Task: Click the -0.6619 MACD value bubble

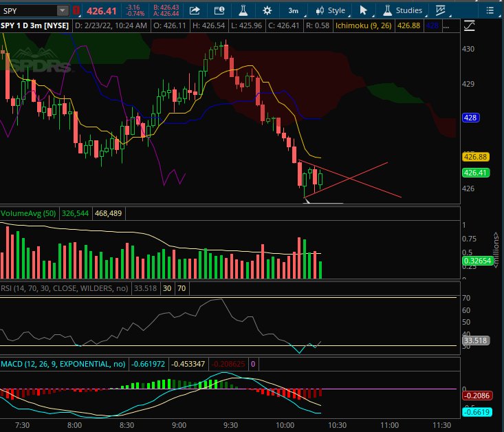Action: (x=477, y=412)
